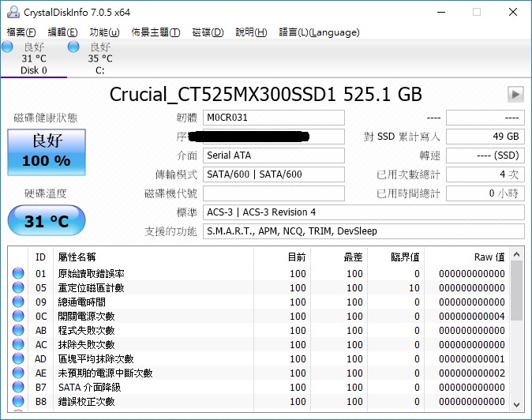Click the 0 小時 power on hours field
Image resolution: width=532 pixels, height=420 pixels.
coord(485,193)
